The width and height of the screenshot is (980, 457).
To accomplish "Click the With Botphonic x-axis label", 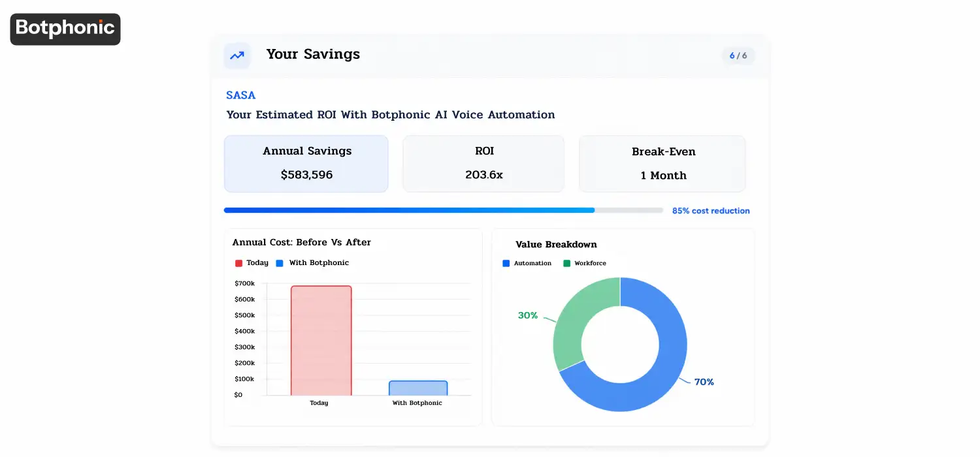I will click(x=417, y=403).
